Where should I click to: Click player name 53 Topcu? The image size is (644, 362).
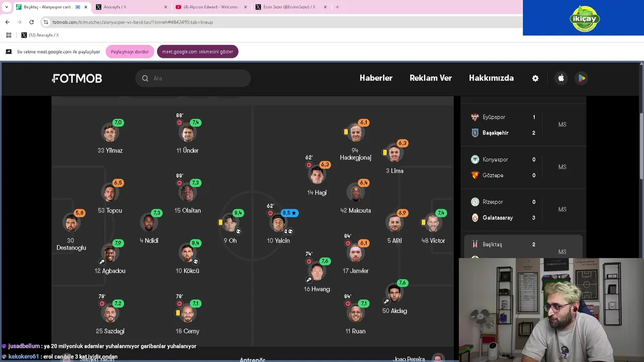point(110,211)
